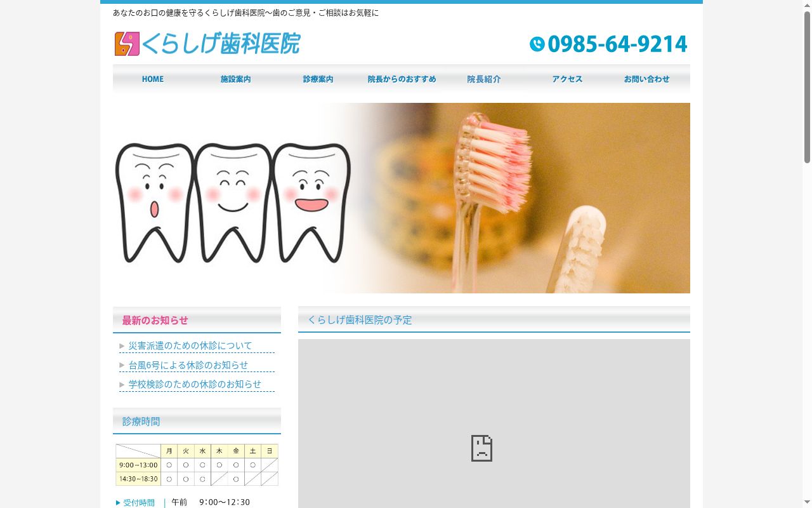
Task: Open news link 災害派遣のための休診について
Action: click(x=190, y=346)
